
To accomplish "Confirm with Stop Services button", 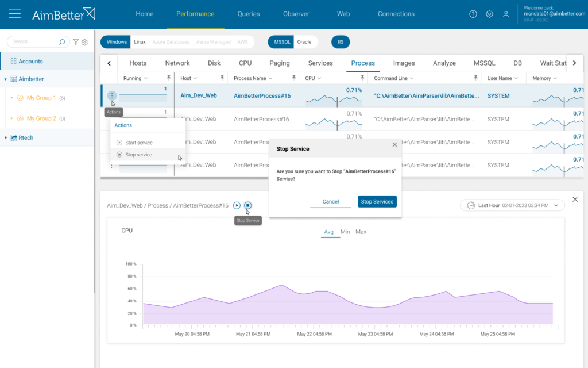I will click(x=377, y=202).
